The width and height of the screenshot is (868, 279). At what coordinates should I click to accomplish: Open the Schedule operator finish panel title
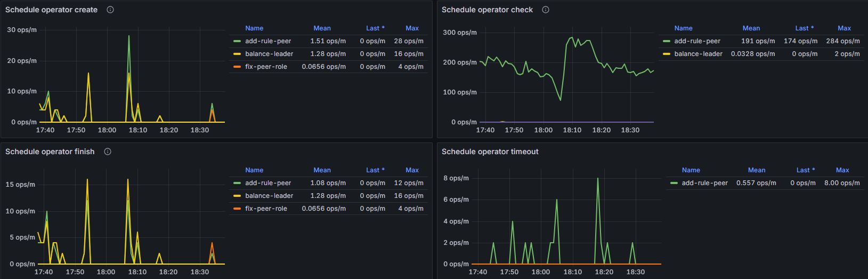click(50, 152)
